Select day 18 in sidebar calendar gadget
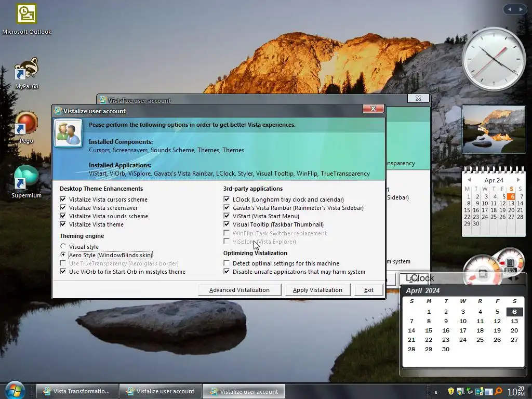Viewport: 532px width, 399px height. click(x=494, y=210)
